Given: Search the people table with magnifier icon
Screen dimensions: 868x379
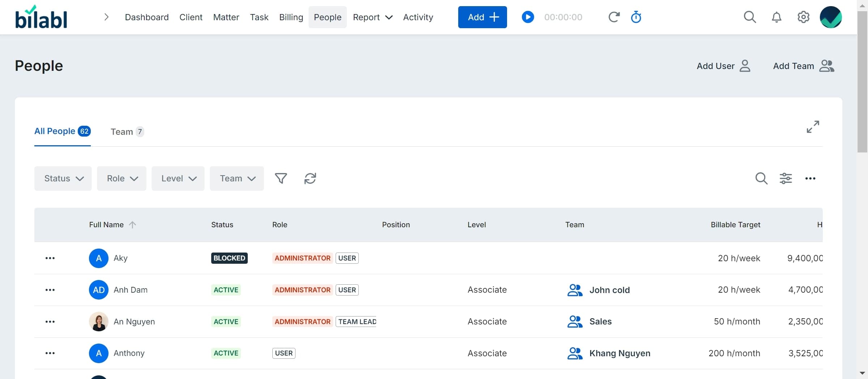Looking at the screenshot, I should coord(761,178).
